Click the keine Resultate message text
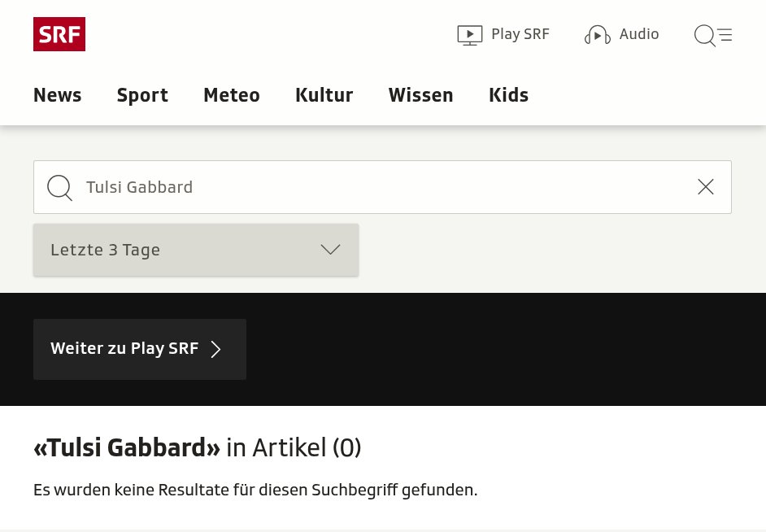Viewport: 766px width, 532px height. (x=255, y=490)
